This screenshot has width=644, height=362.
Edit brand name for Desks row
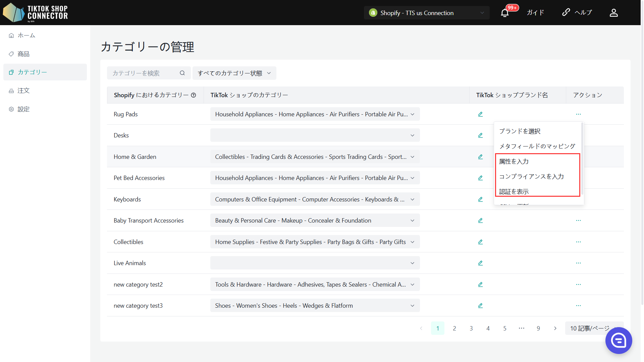click(480, 135)
